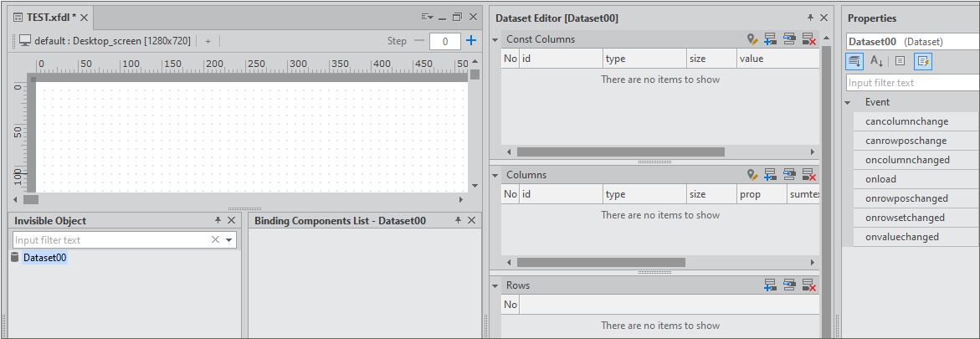The width and height of the screenshot is (980, 339).
Task: Collapse the Event category in Properties
Action: click(852, 102)
